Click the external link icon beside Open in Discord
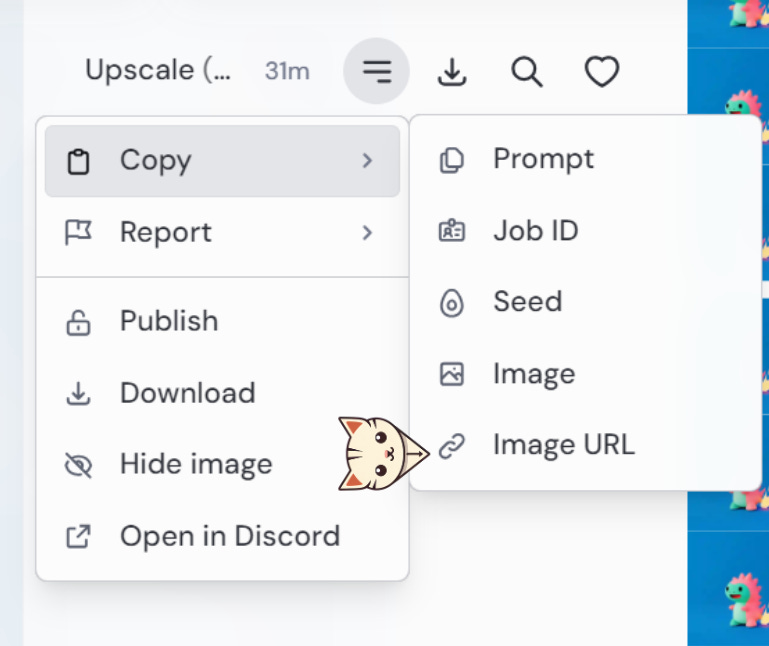The image size is (769, 646). [x=78, y=536]
